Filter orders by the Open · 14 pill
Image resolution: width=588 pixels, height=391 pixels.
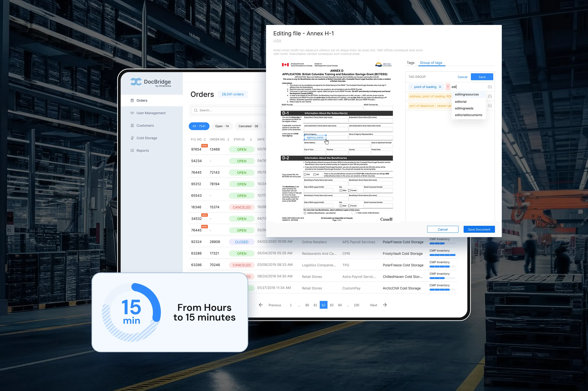coord(222,126)
